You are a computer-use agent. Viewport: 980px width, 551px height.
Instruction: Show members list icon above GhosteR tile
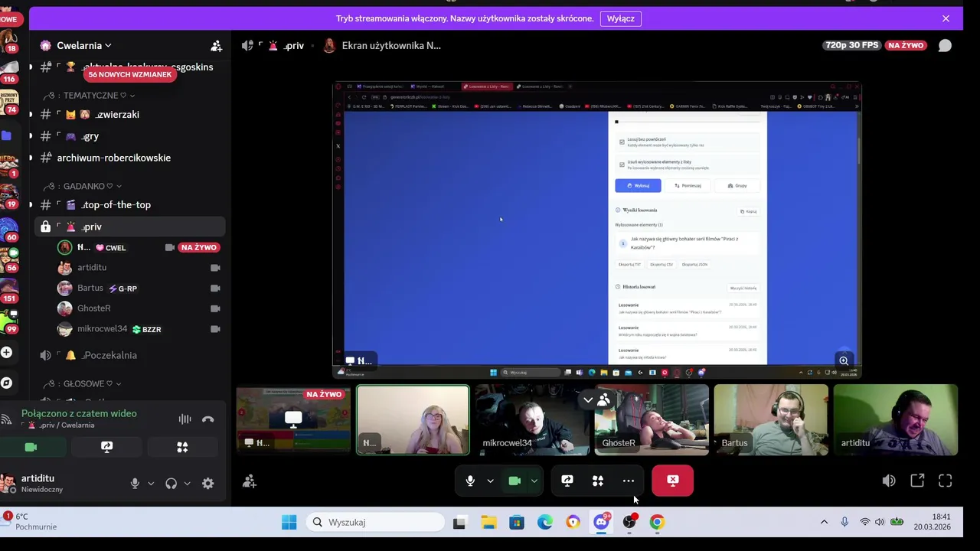[x=604, y=399]
